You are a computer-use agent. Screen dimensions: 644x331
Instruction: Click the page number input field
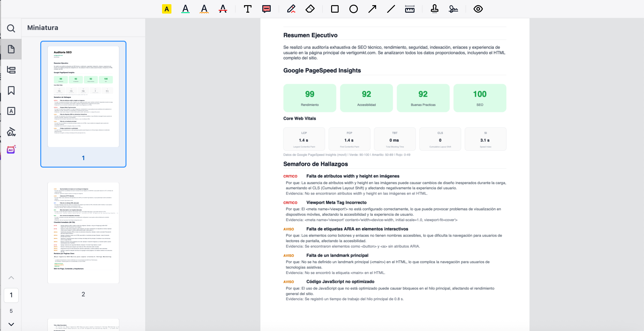pos(11,295)
